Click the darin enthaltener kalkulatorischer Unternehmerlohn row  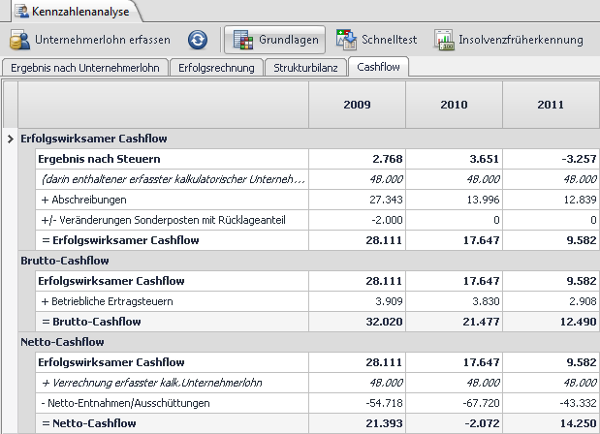(172, 179)
